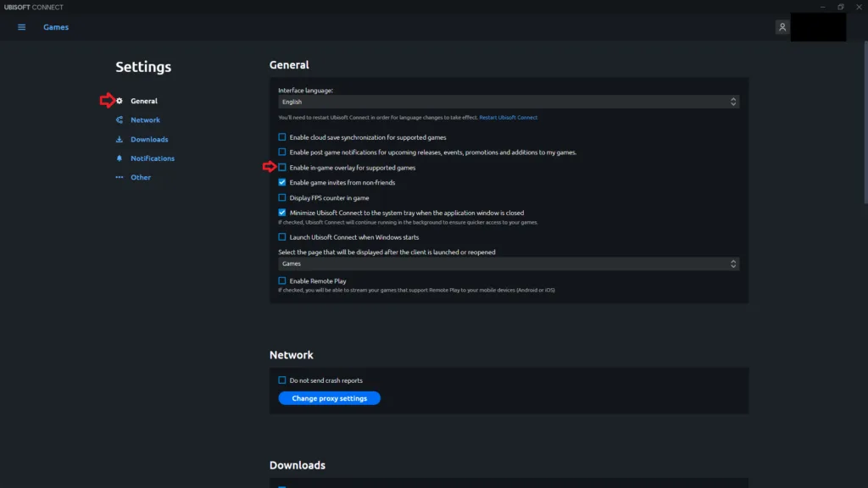The image size is (868, 488).
Task: Check the Enable Remote Play box
Action: tap(282, 280)
